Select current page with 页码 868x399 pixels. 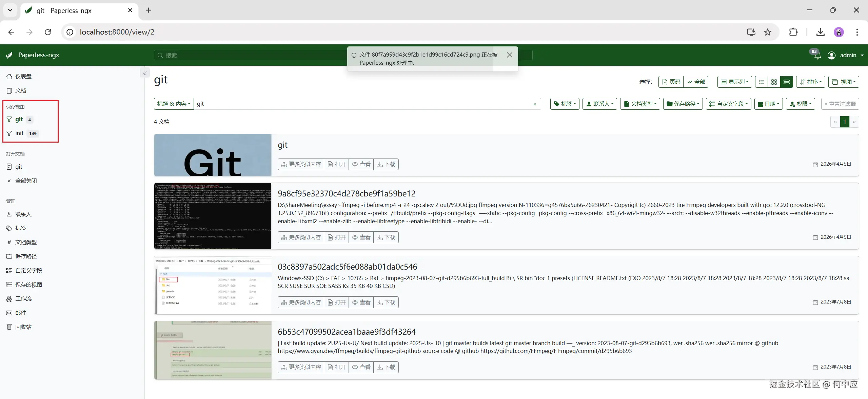pyautogui.click(x=671, y=82)
